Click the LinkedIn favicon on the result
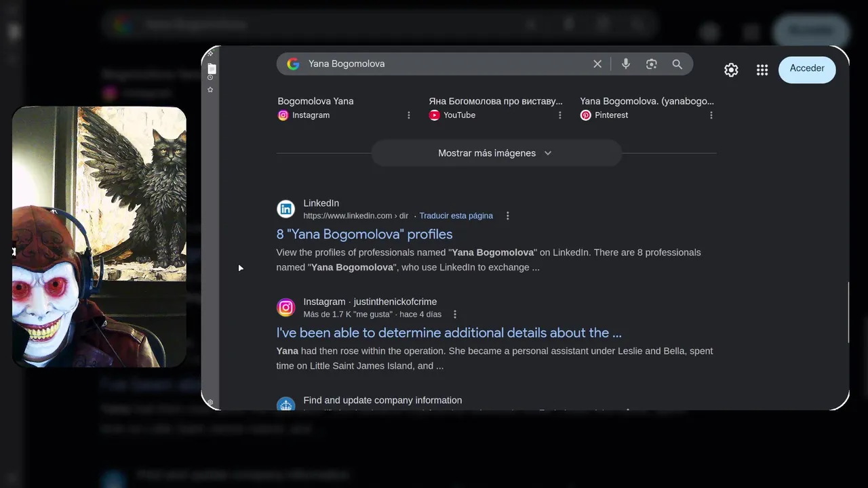Screen dimensions: 868x488 click(x=286, y=209)
